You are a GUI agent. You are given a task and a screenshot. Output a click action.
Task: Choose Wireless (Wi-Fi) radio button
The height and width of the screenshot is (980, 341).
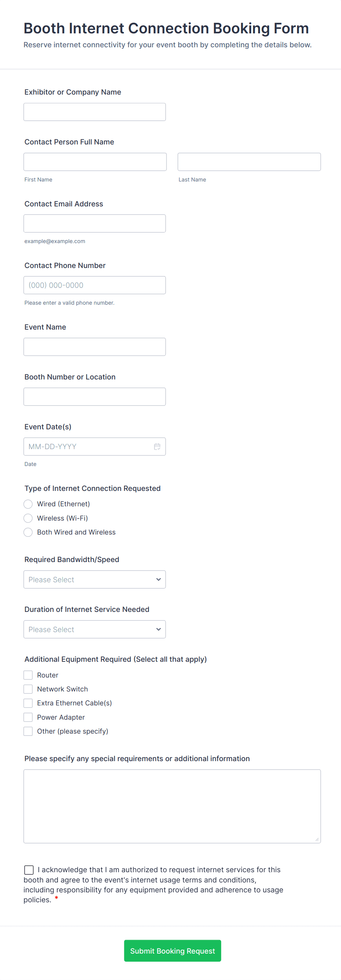click(x=28, y=518)
